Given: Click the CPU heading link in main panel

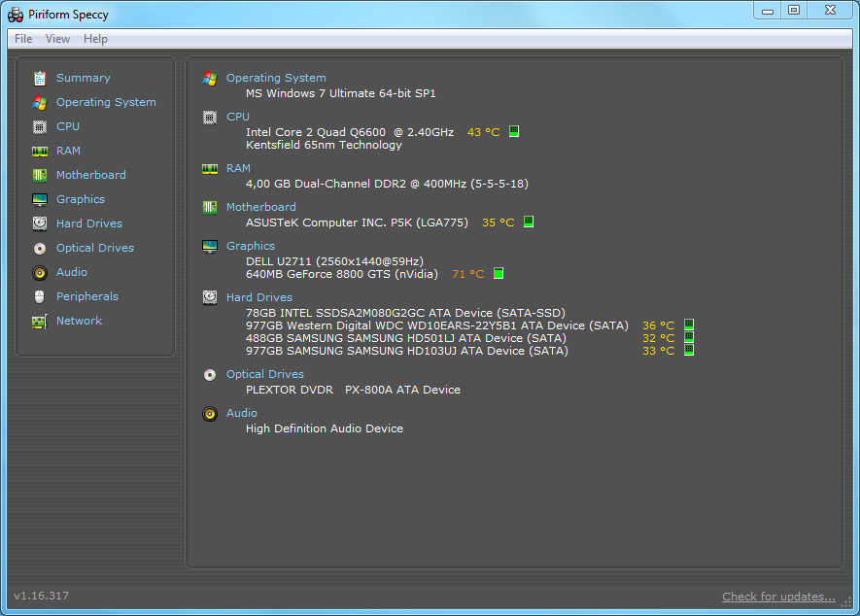Looking at the screenshot, I should pyautogui.click(x=238, y=117).
